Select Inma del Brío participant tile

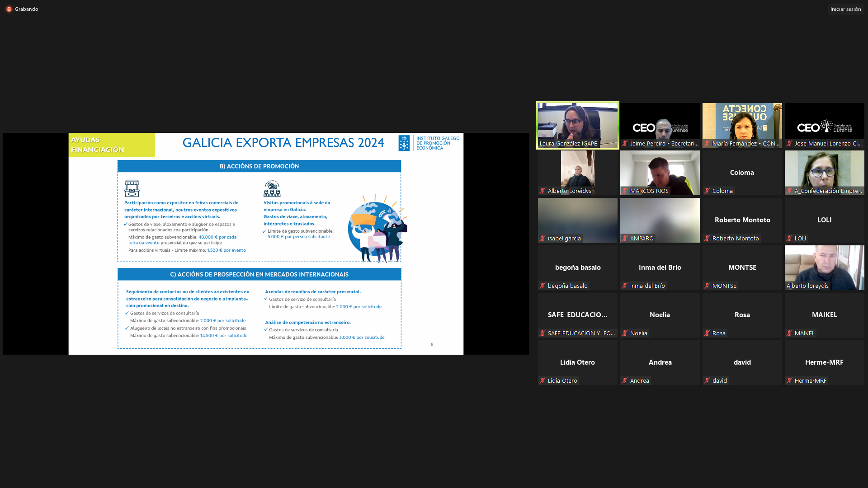coord(660,267)
